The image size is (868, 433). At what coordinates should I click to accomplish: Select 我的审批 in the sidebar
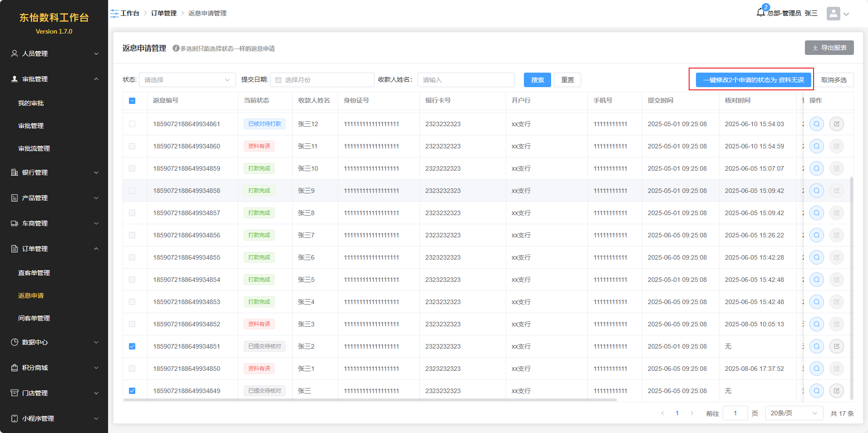(31, 103)
